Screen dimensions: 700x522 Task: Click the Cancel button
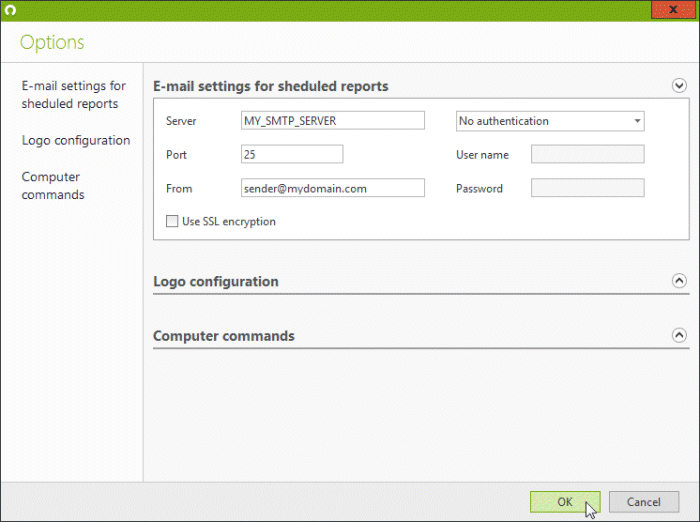click(x=644, y=502)
